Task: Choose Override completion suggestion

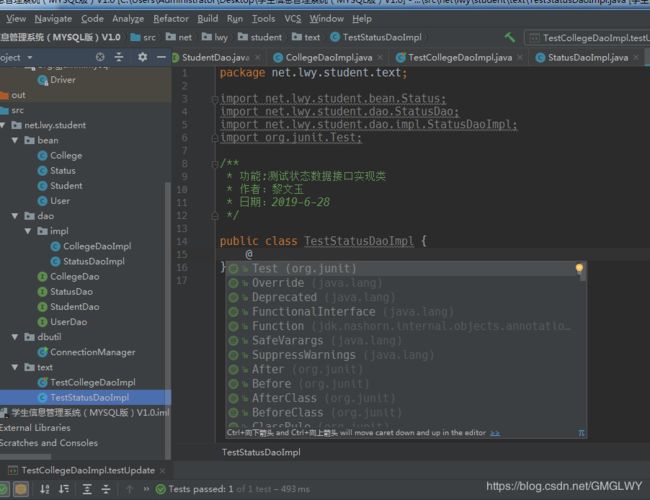Action: [406, 283]
